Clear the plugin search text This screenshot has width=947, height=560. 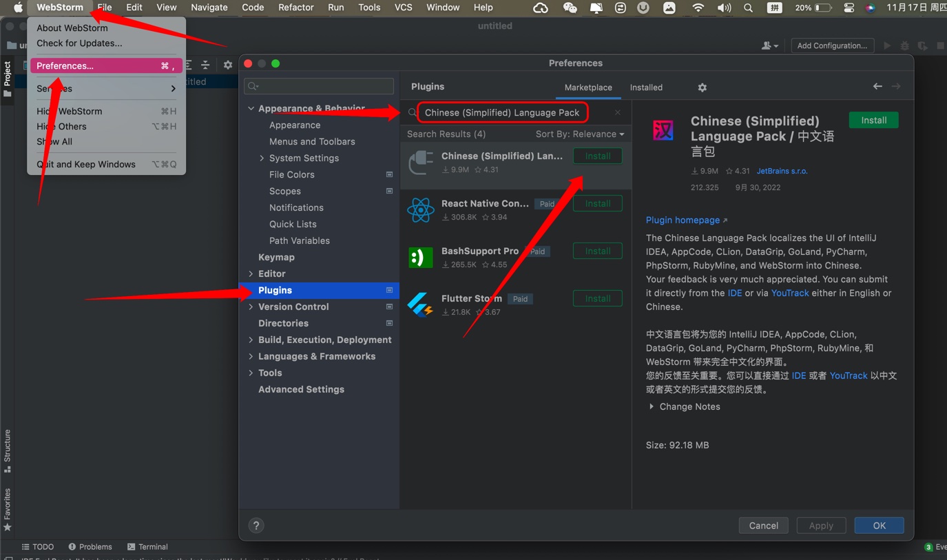point(617,112)
